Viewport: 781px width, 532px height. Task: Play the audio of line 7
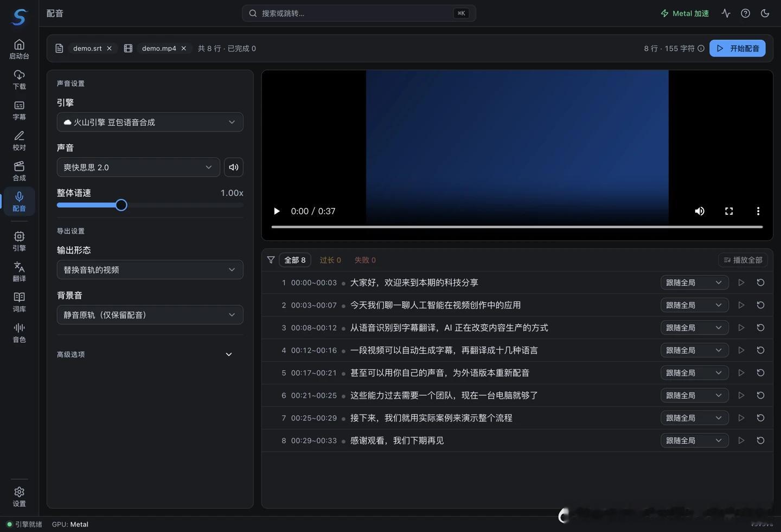[741, 418]
